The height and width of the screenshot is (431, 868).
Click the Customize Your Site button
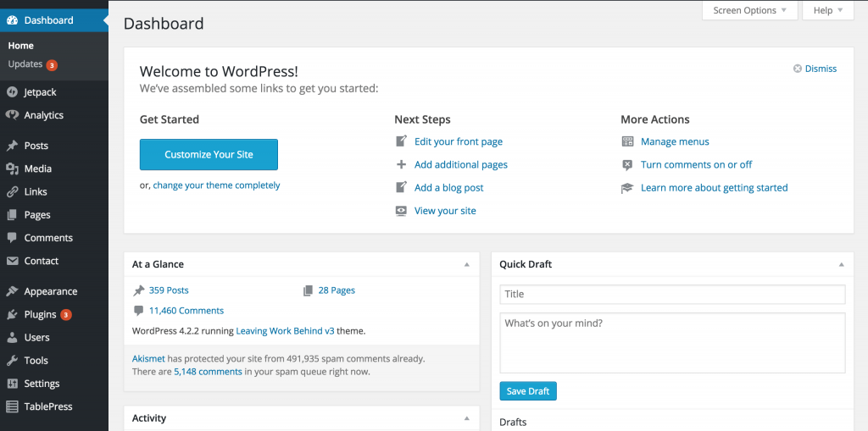pos(209,154)
